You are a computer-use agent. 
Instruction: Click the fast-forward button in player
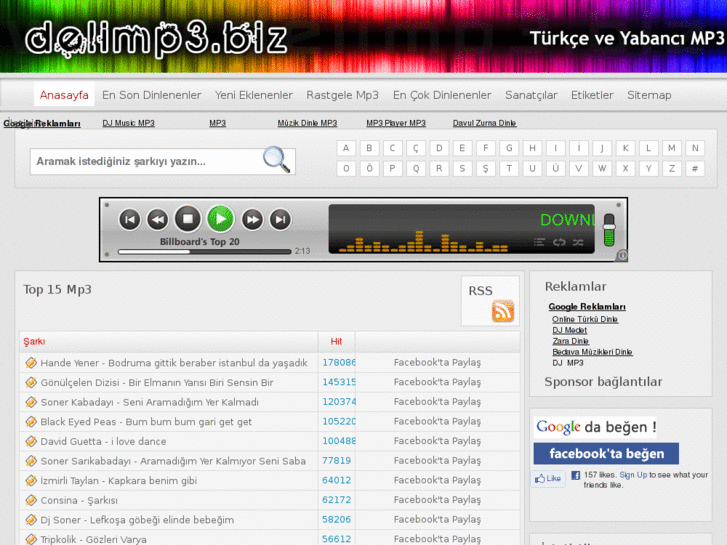pyautogui.click(x=252, y=219)
